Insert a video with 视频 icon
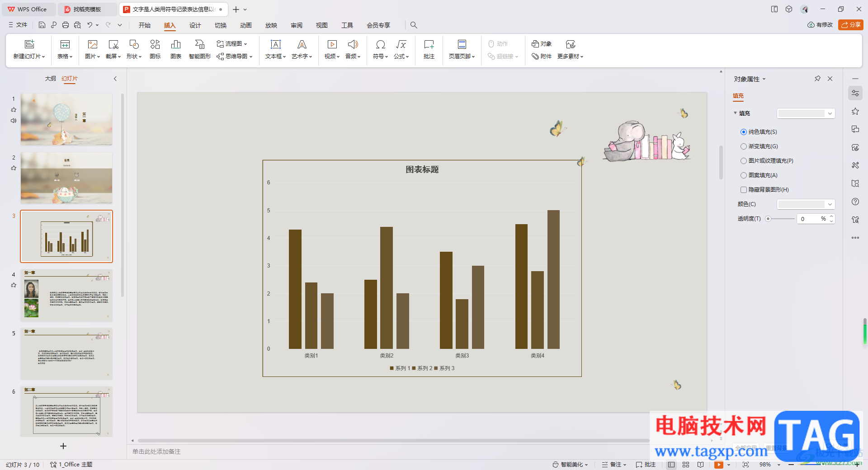This screenshot has height=470, width=868. coord(332,44)
